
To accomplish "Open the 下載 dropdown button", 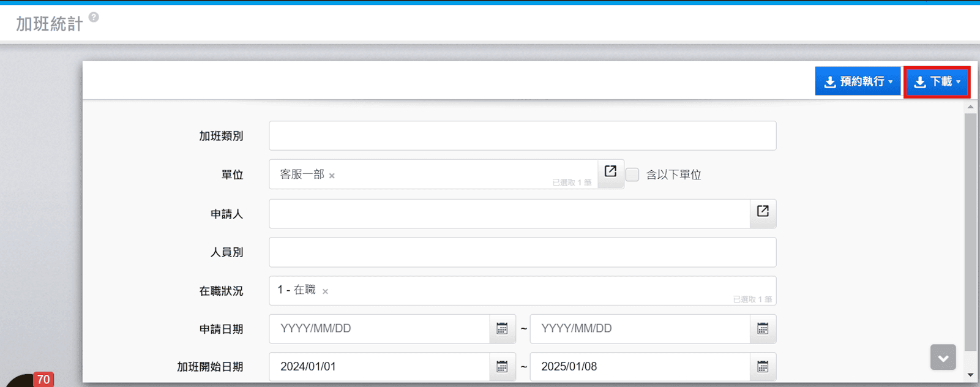I will (937, 81).
